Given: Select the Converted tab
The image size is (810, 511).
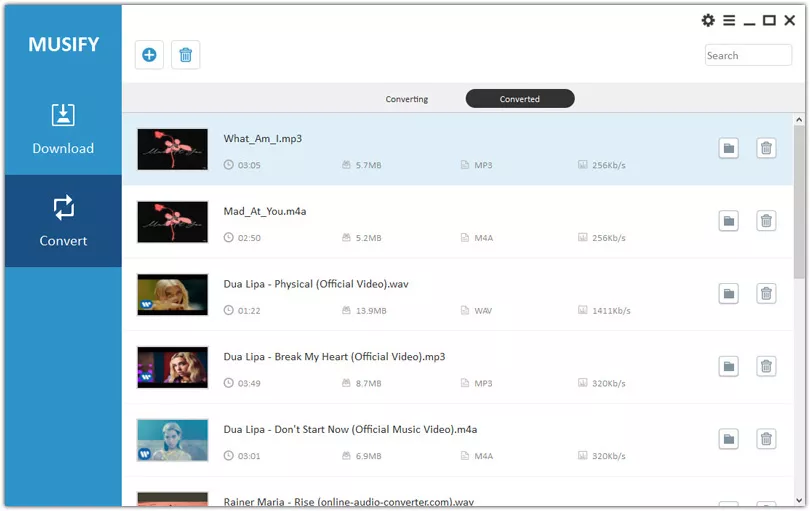Looking at the screenshot, I should click(520, 99).
